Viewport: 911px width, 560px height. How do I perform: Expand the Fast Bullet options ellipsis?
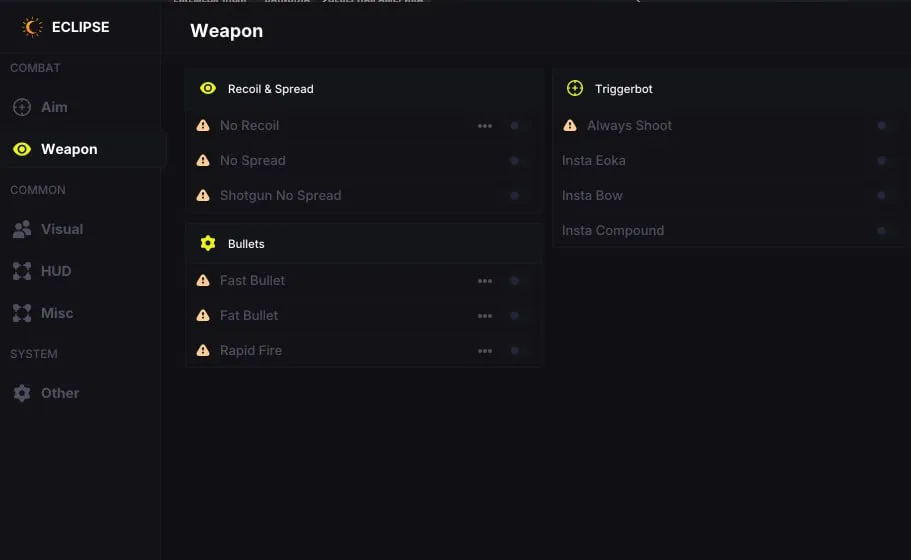(485, 281)
